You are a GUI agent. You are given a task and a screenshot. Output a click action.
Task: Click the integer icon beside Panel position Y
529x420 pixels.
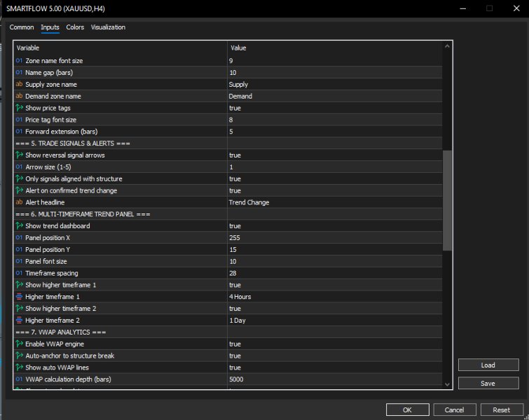[x=19, y=249]
